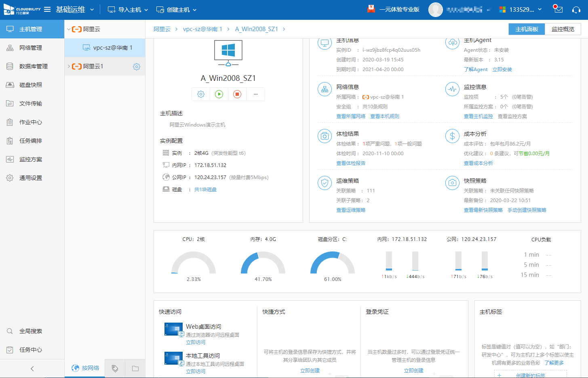Viewport: 588px width, 378px height.
Task: Click the ... more options button
Action: point(255,94)
